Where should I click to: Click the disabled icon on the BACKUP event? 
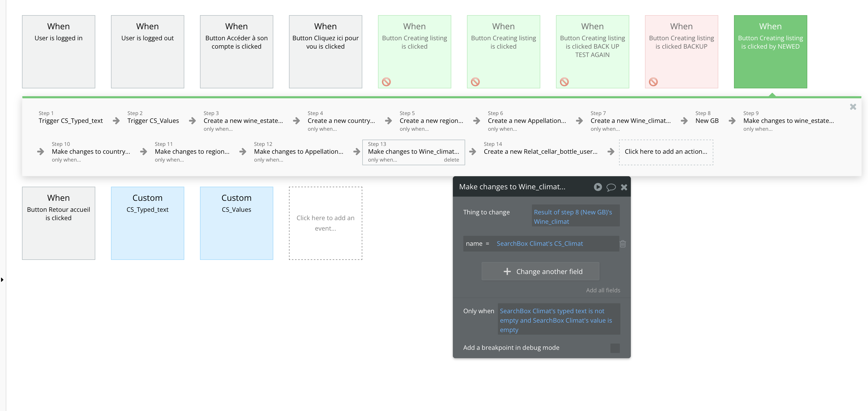pos(653,82)
